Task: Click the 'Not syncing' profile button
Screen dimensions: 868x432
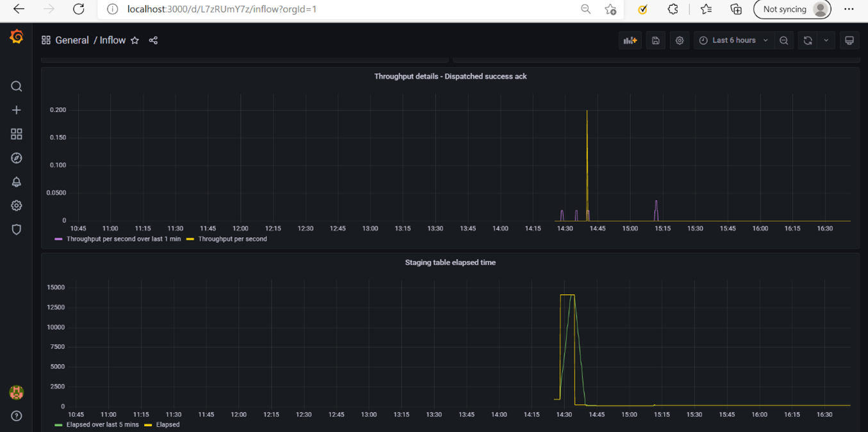Action: tap(792, 9)
